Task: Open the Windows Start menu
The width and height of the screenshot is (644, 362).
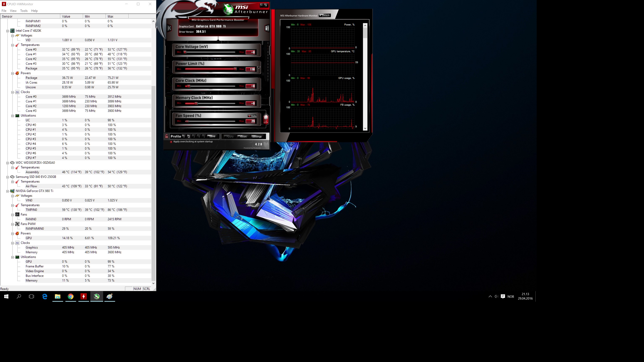Action: point(6,296)
